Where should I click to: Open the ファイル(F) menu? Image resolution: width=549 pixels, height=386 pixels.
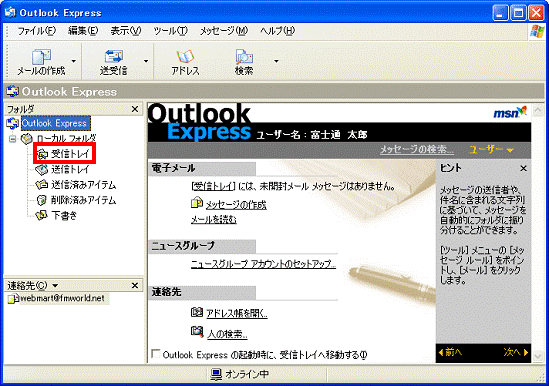pos(37,31)
